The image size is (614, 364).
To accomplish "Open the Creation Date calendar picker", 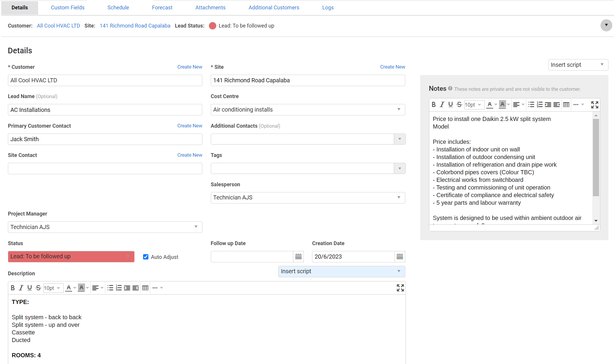I will click(400, 257).
